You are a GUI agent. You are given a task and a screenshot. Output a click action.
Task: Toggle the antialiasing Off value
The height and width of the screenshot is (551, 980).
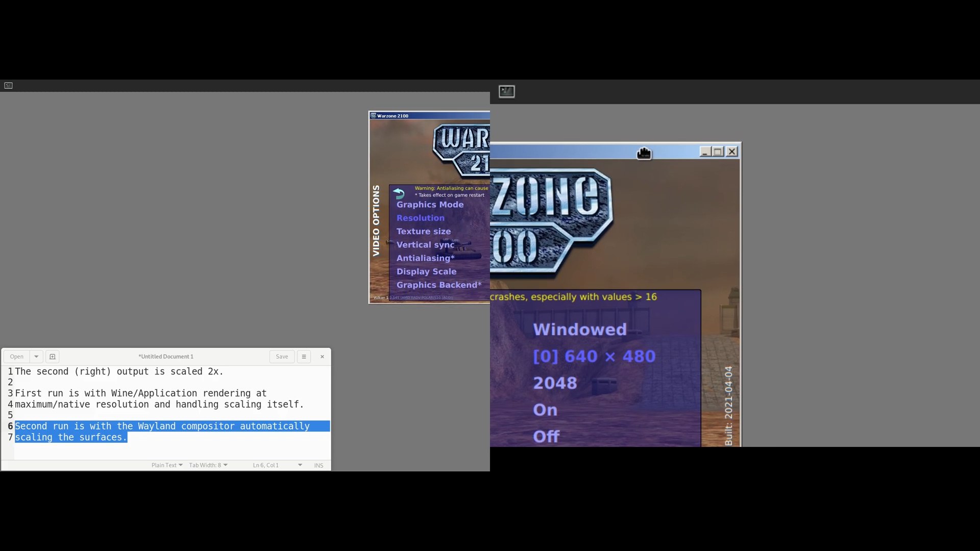pyautogui.click(x=546, y=437)
